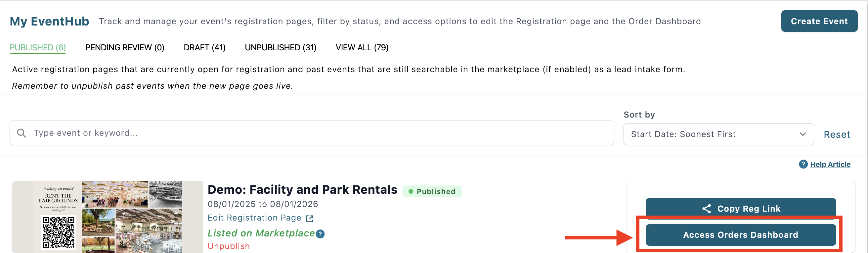Click the Unpublish link

229,246
